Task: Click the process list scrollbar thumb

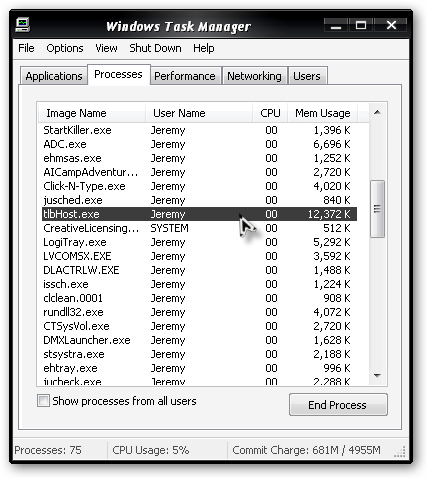Action: pos(377,209)
